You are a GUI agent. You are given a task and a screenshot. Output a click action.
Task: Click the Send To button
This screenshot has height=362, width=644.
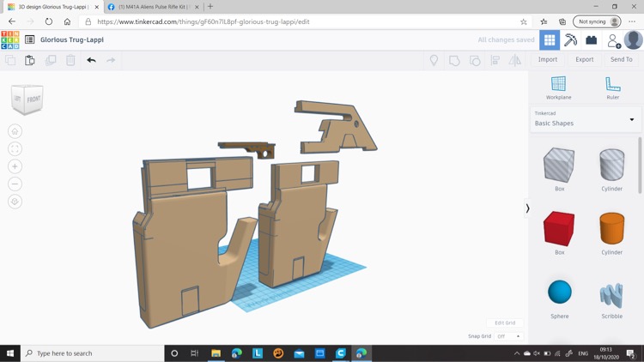(x=622, y=59)
